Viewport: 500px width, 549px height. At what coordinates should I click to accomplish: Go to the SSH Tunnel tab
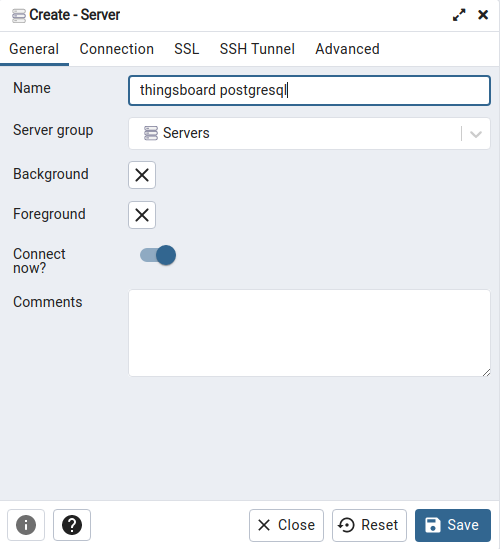tap(257, 49)
